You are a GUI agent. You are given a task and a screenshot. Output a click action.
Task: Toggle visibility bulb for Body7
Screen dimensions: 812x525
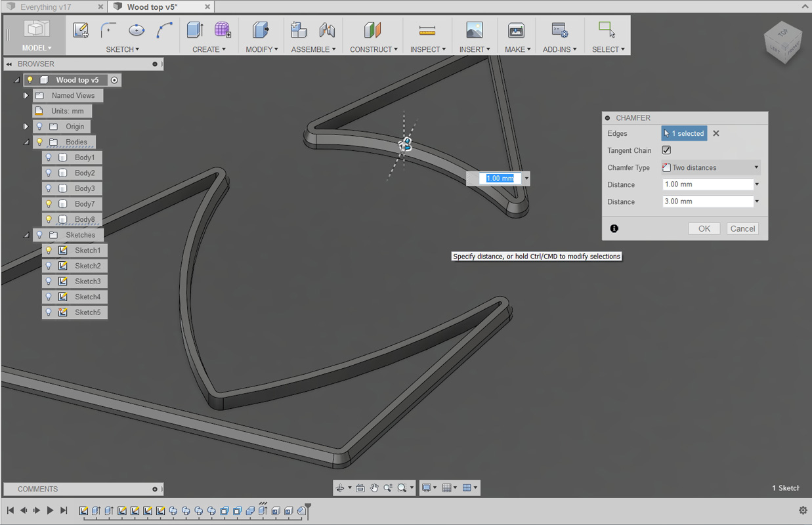pos(49,204)
